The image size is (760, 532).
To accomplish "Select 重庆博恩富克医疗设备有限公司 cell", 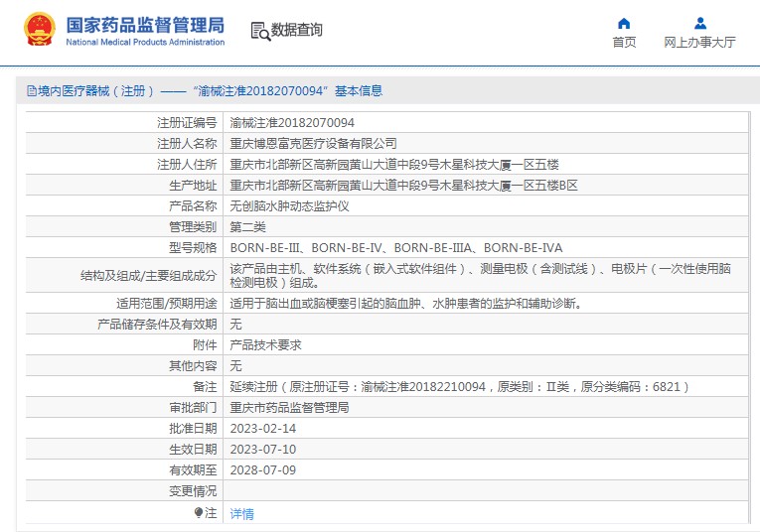I will click(314, 143).
